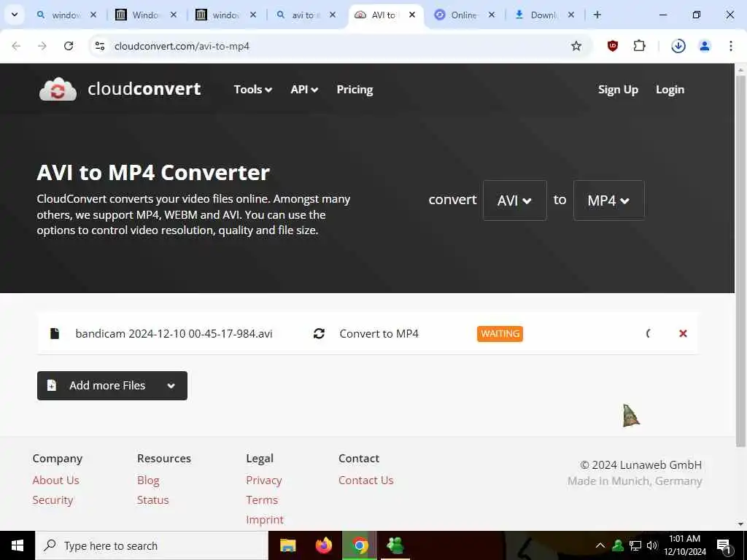
Task: Show hidden system tray icons
Action: point(600,545)
